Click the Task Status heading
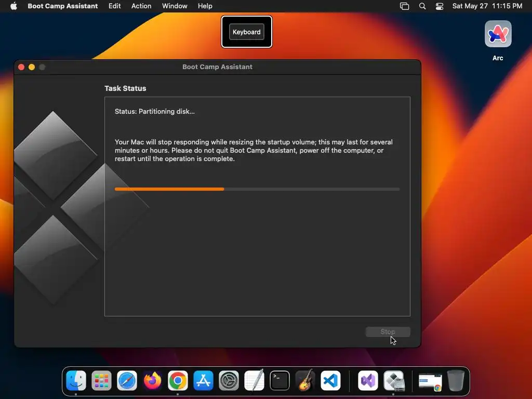This screenshot has width=532, height=399. [125, 88]
